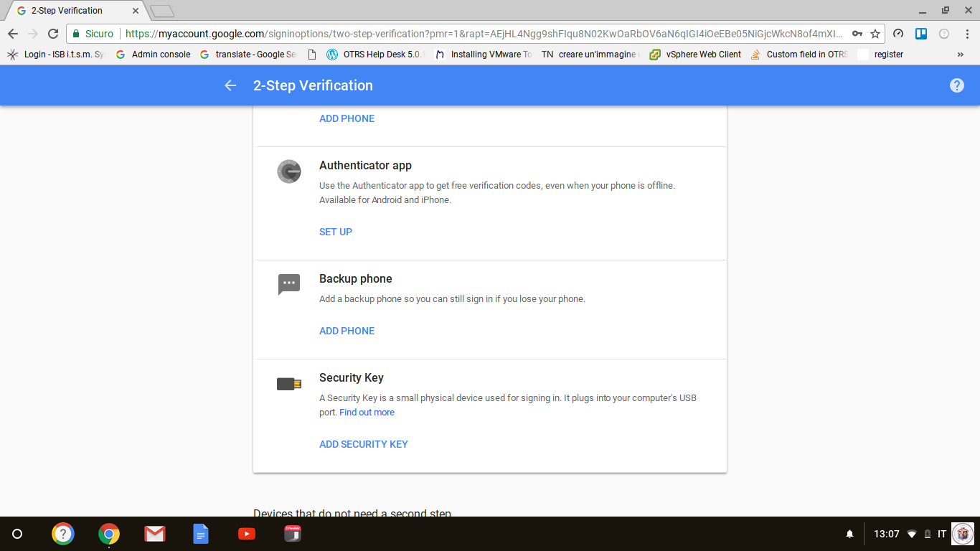Viewport: 980px width, 551px height.
Task: Open the OTRS Help Desk bookmark
Action: click(375, 55)
